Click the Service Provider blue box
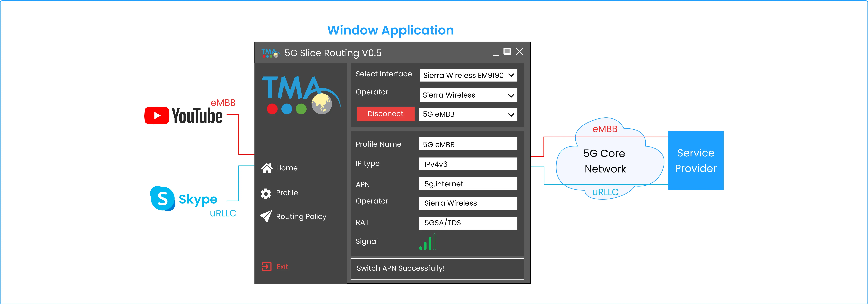This screenshot has height=304, width=868. click(696, 160)
